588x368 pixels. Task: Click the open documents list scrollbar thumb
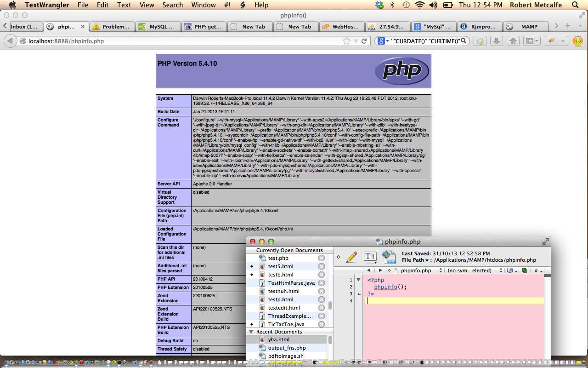(x=330, y=305)
